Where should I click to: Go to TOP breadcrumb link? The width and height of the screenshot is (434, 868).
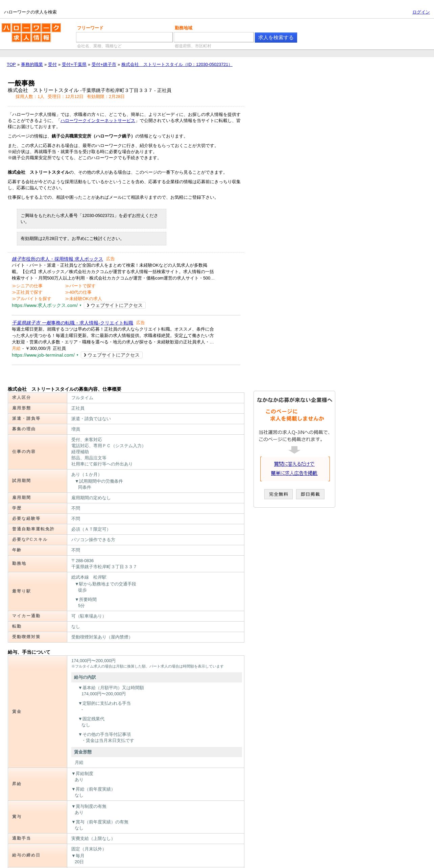pos(11,65)
